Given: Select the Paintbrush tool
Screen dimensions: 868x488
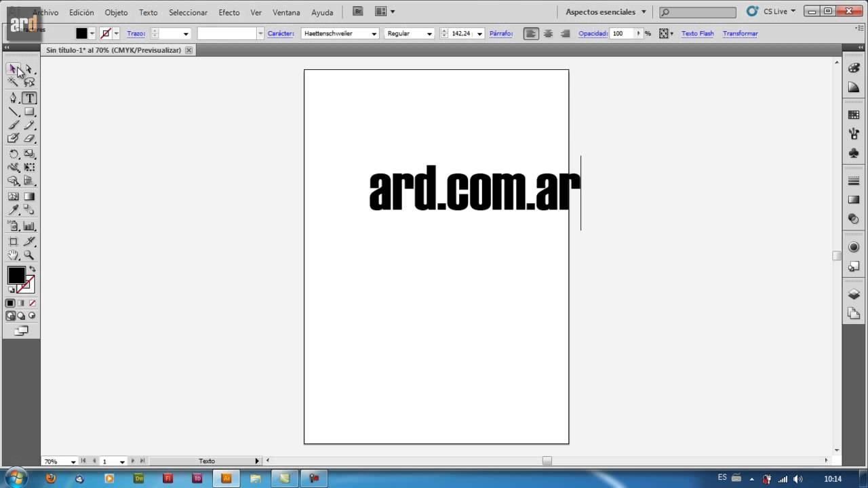Looking at the screenshot, I should pyautogui.click(x=13, y=125).
